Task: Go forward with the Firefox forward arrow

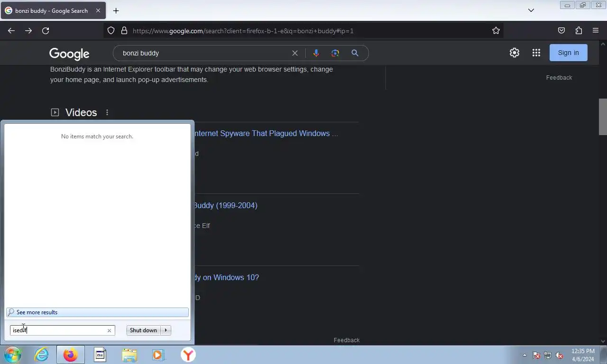Action: 28,31
